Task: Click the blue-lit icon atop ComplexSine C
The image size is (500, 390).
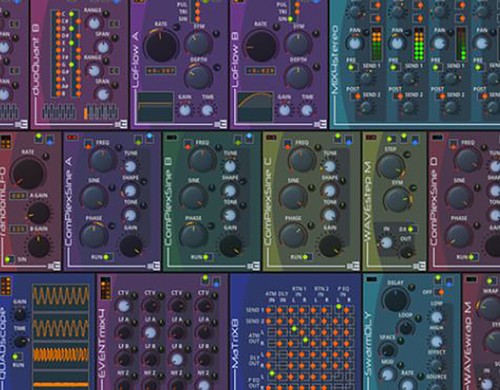Action: click(x=349, y=140)
